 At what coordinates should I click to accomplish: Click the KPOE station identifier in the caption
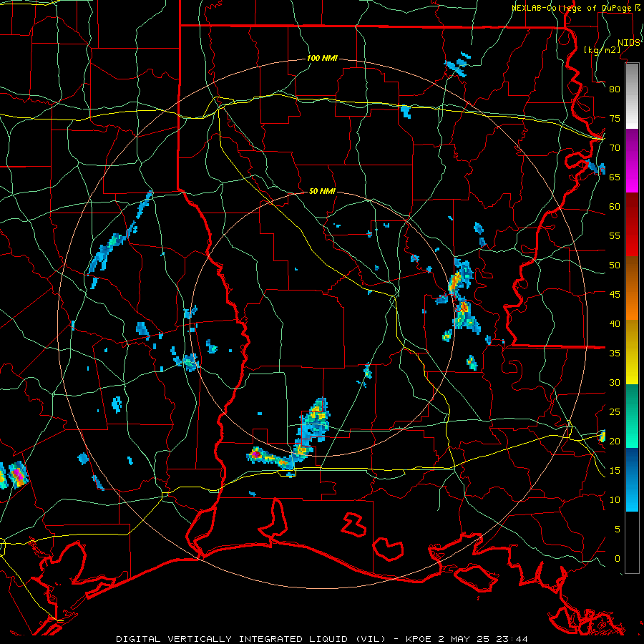click(x=420, y=639)
